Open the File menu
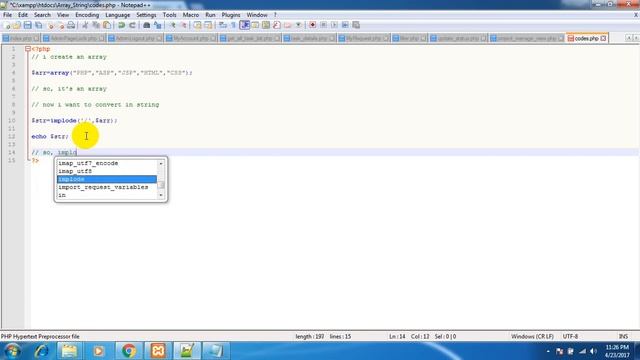Viewport: 640px width, 360px height. [7, 15]
